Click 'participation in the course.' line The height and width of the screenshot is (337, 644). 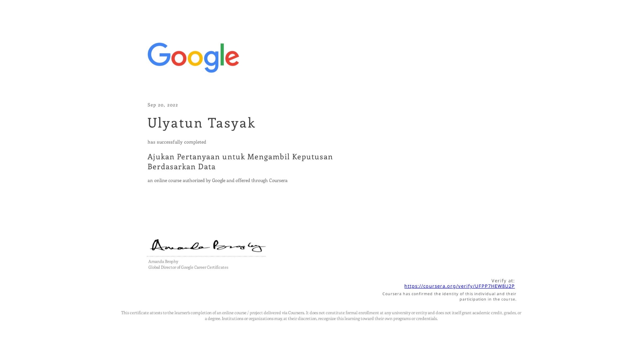(x=488, y=299)
